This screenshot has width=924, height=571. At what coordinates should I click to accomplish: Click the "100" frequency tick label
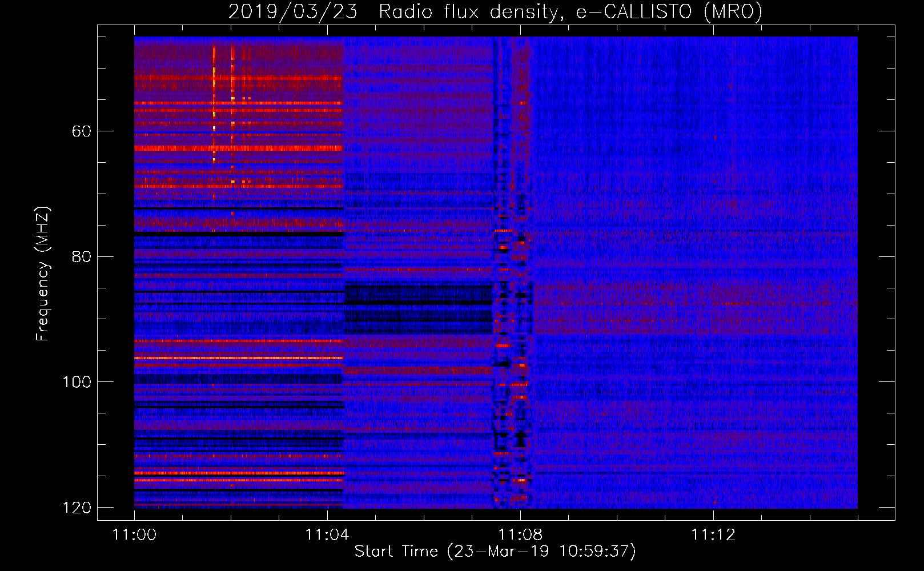tap(77, 382)
